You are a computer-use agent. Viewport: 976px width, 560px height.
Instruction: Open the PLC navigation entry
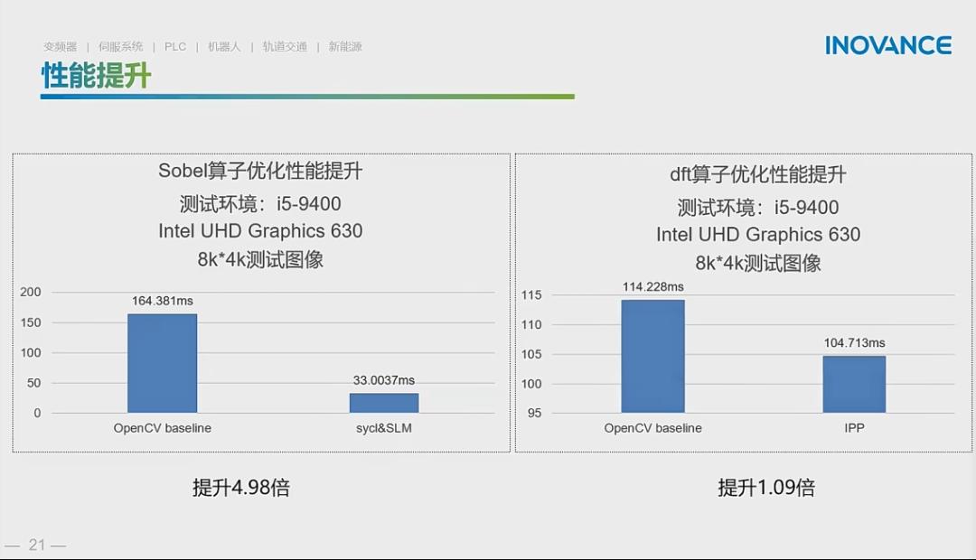point(174,46)
